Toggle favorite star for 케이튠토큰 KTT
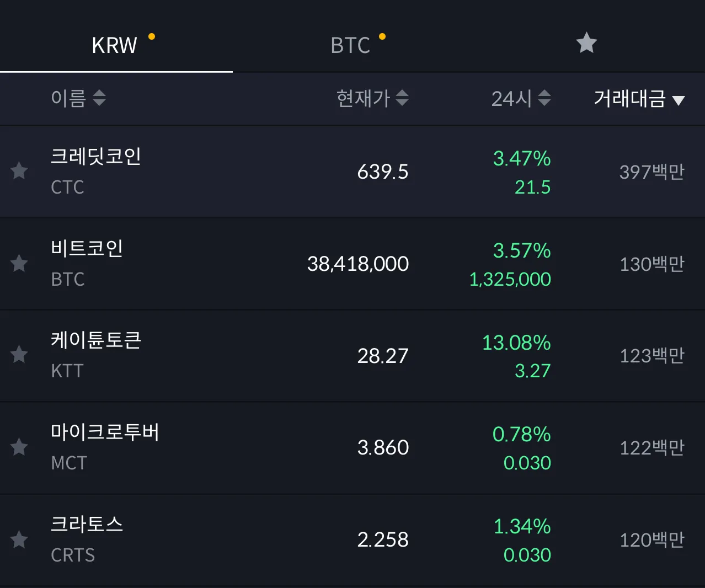705x588 pixels. click(x=19, y=354)
